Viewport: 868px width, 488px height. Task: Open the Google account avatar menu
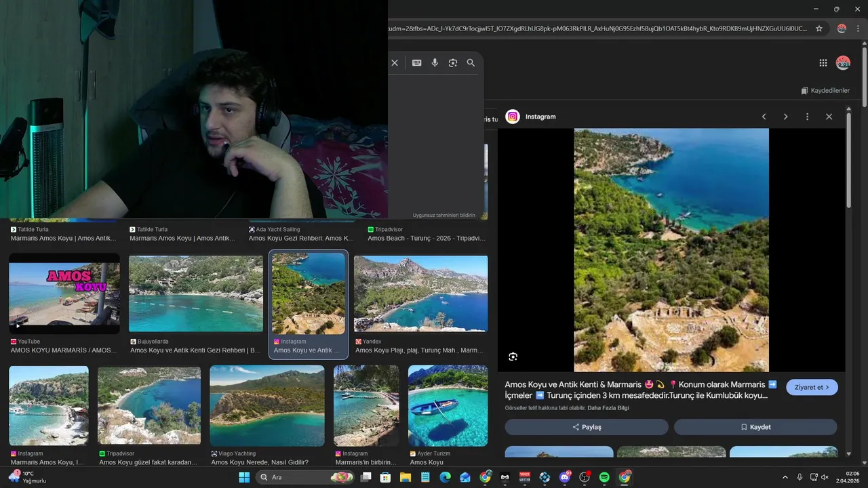tap(843, 63)
